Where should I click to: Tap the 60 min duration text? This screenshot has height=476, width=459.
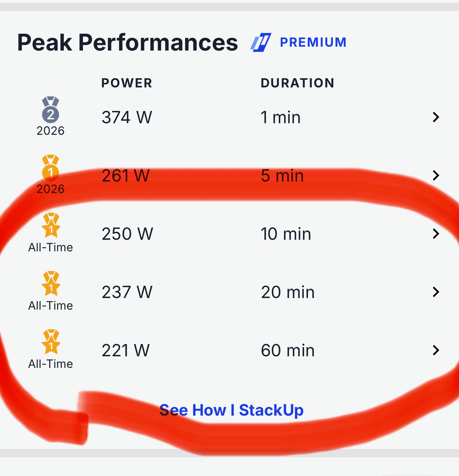288,350
